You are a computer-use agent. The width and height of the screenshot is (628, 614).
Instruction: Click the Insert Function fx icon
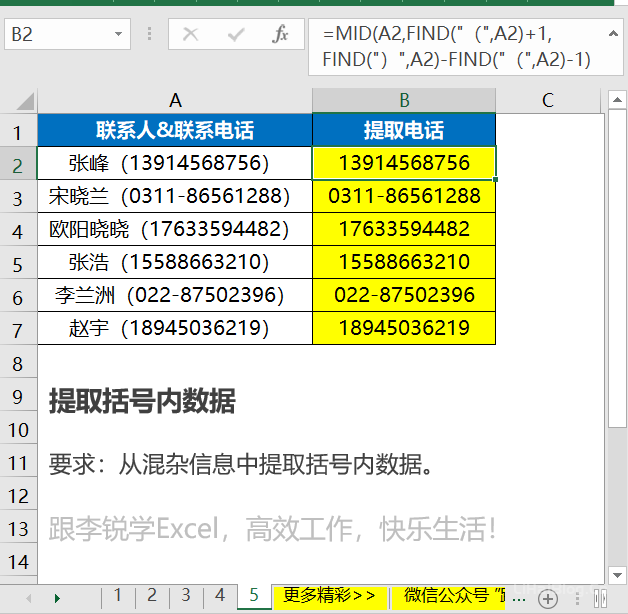(281, 35)
